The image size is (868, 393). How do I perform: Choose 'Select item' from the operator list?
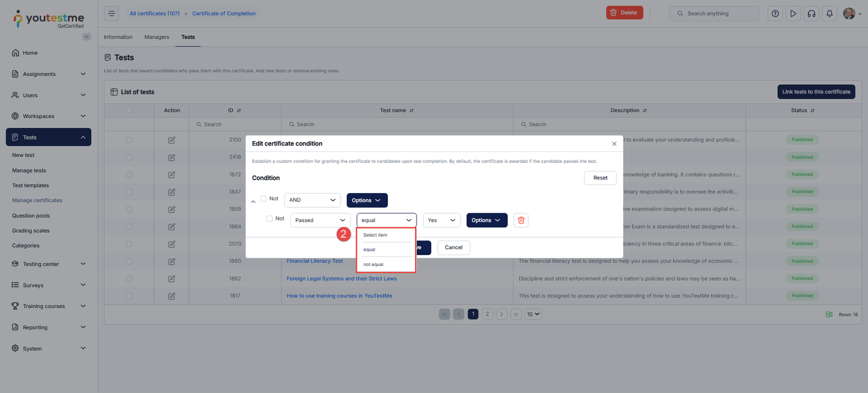[x=386, y=235]
